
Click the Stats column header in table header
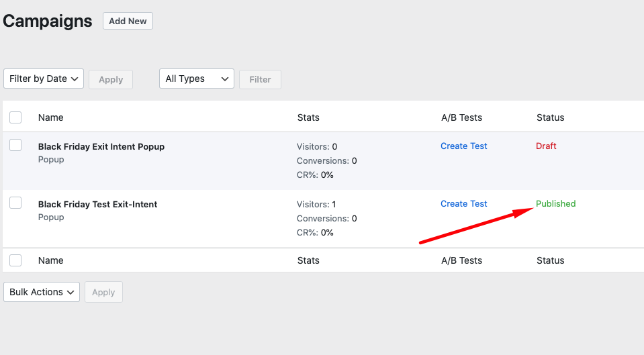(x=308, y=117)
